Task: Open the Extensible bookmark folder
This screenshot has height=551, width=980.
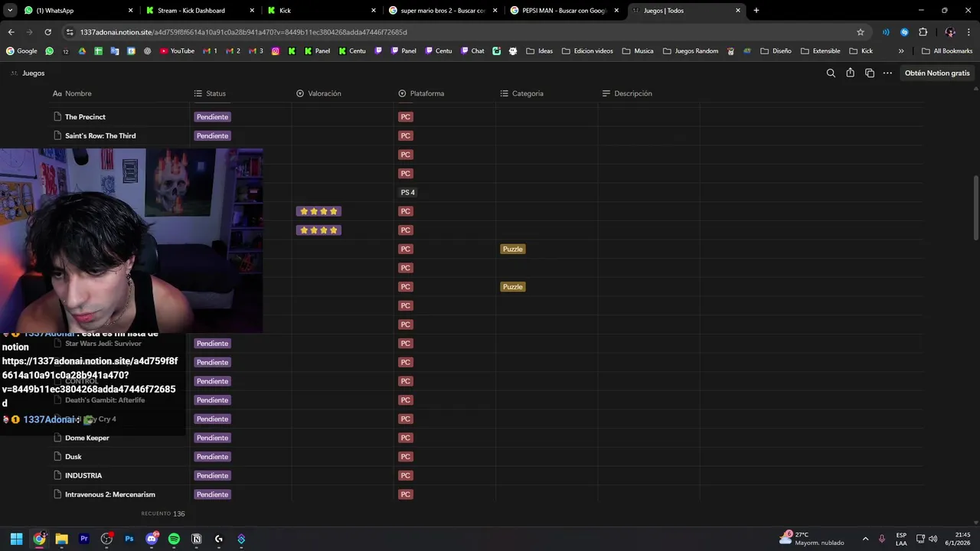Action: coord(821,51)
